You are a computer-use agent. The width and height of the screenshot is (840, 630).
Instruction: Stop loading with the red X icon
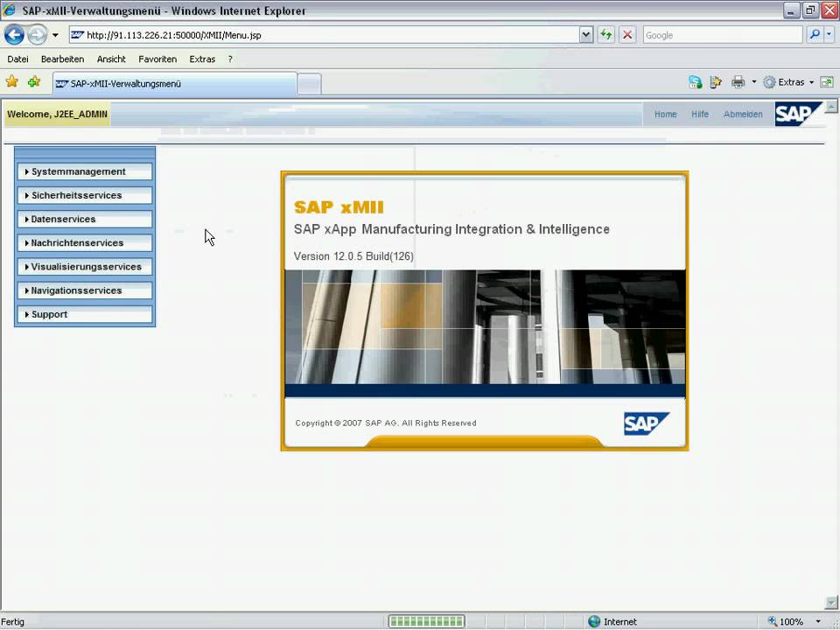pyautogui.click(x=627, y=35)
